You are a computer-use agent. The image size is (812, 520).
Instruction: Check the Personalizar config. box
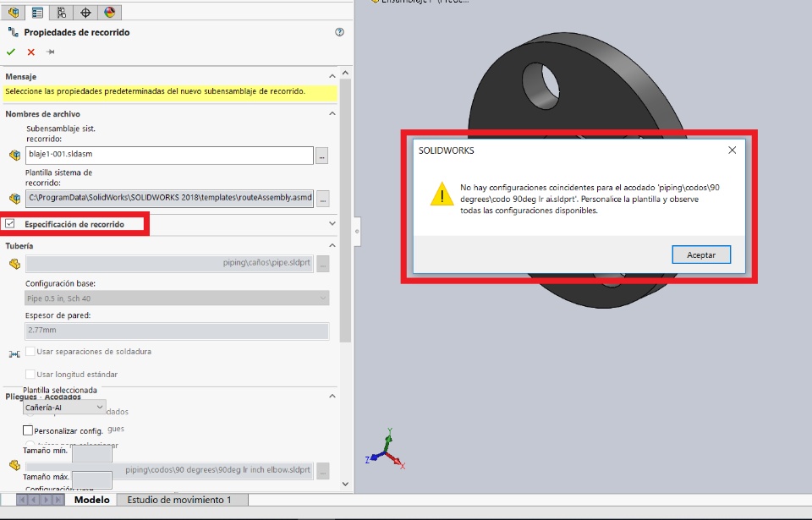click(x=28, y=430)
